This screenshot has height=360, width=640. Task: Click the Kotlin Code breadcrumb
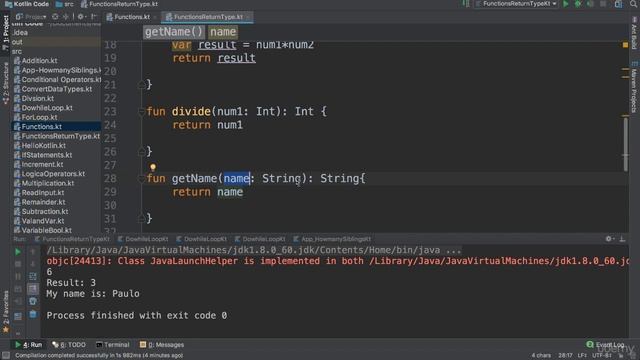(27, 4)
